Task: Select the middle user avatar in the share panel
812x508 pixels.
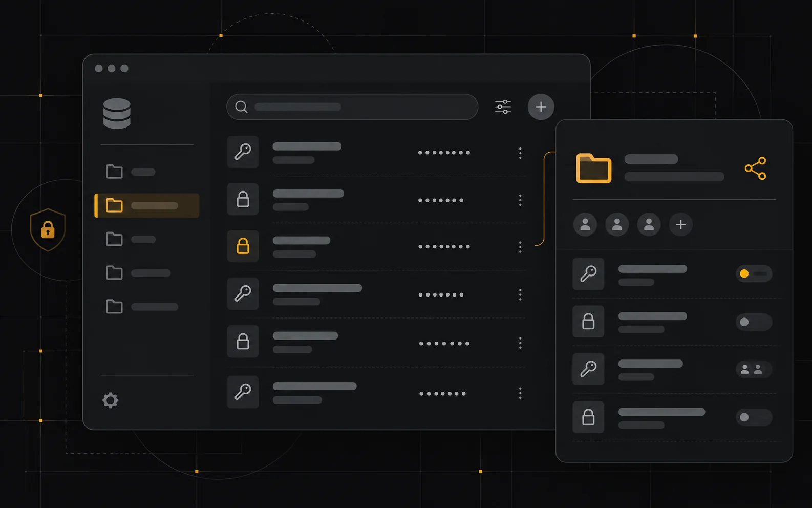Action: pos(617,224)
